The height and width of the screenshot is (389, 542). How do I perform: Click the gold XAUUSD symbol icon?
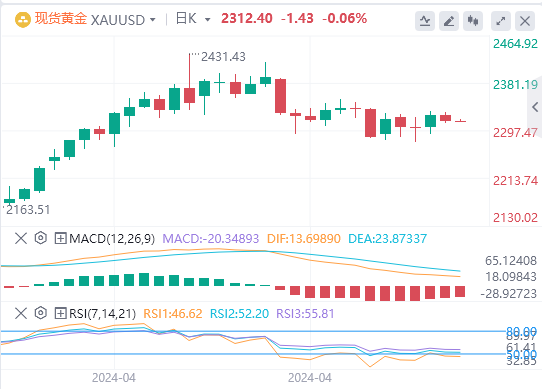click(x=23, y=20)
